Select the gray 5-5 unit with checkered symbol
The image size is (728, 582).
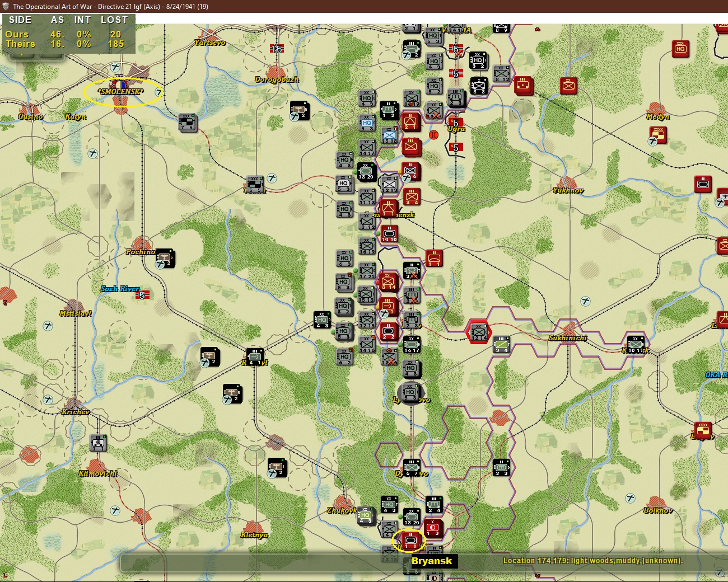(x=255, y=185)
